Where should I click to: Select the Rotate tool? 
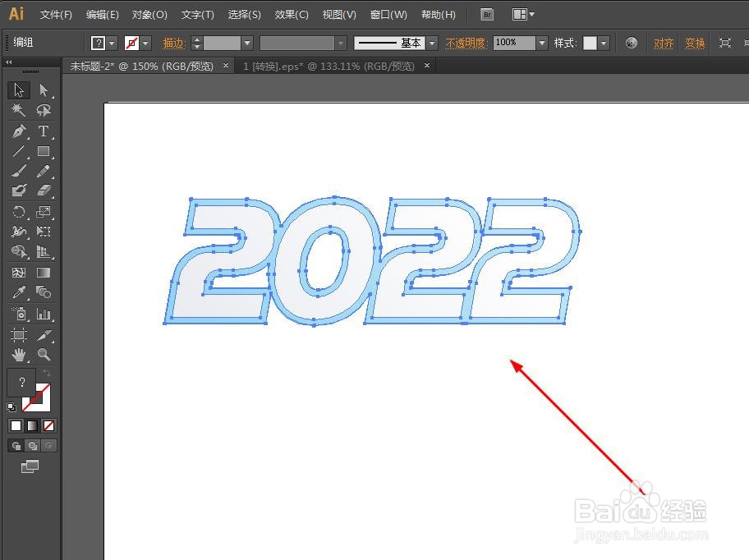(x=19, y=212)
